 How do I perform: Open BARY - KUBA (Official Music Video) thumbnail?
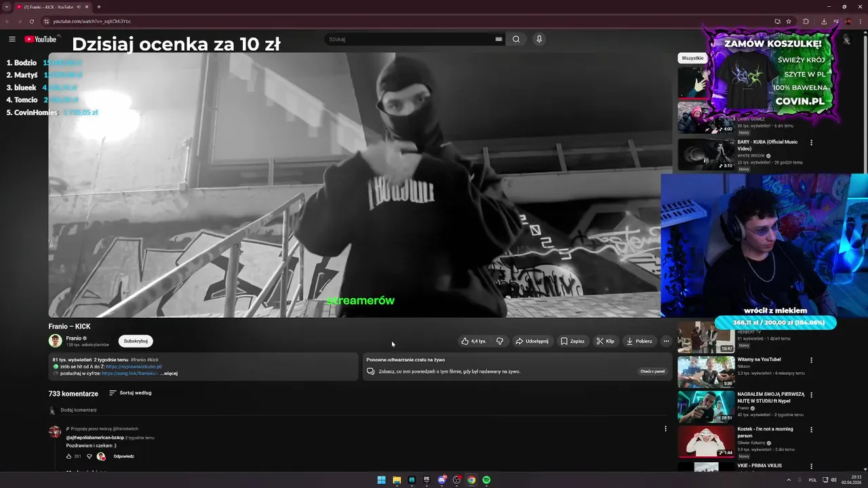coord(706,154)
